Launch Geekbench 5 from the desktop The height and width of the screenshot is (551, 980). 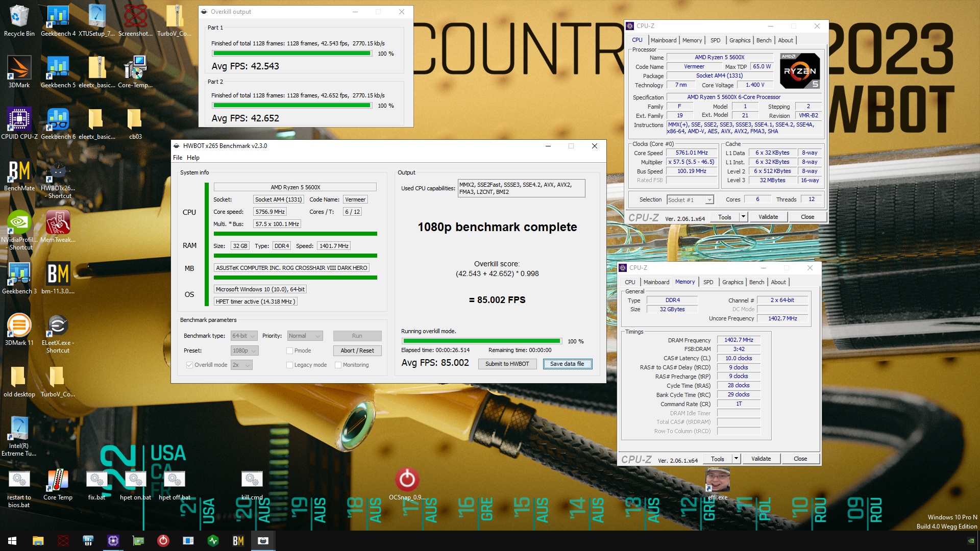(x=58, y=72)
